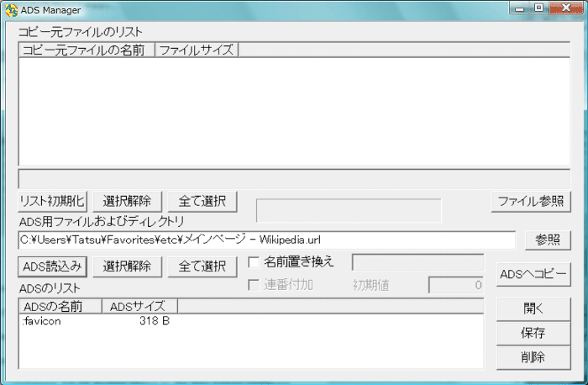This screenshot has height=385, width=588.
Task: Toggle the 連番付加 checkbox
Action: 254,285
